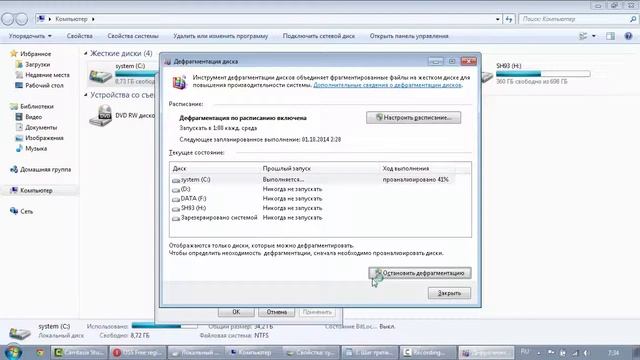Open Недавние места in navigation pane
The image size is (640, 360).
pyautogui.click(x=47, y=75)
